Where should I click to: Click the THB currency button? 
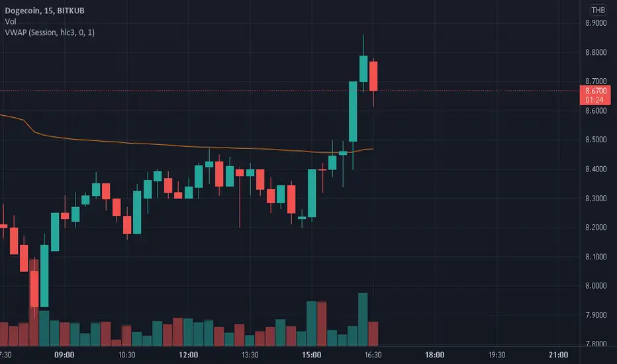[x=598, y=10]
